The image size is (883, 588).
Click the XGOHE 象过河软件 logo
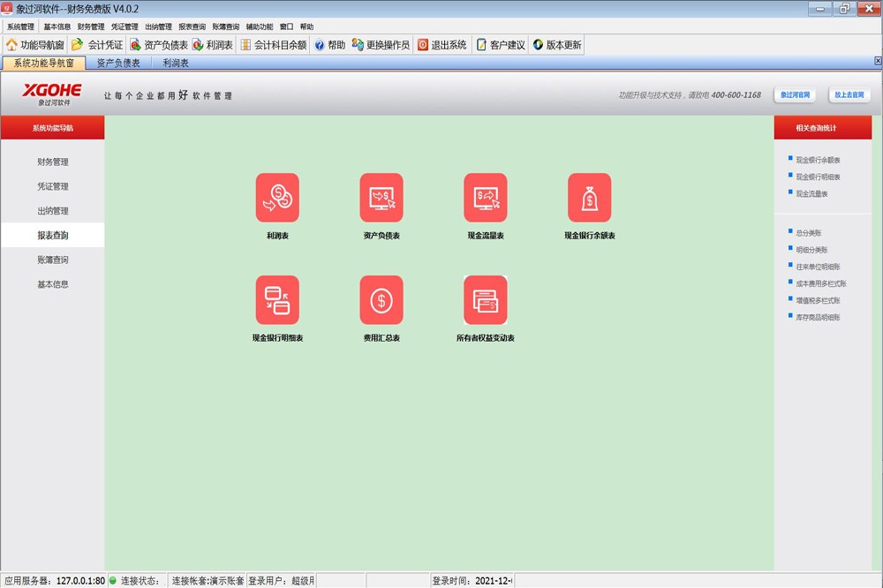click(52, 94)
